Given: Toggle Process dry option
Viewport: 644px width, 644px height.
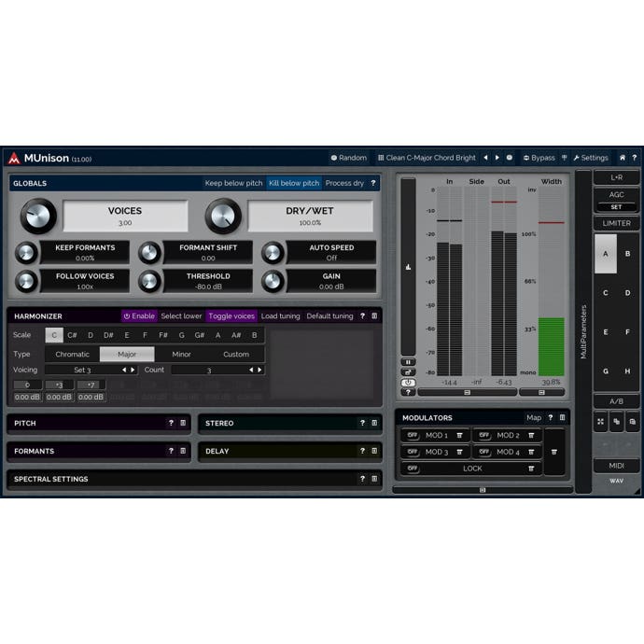Looking at the screenshot, I should tap(344, 183).
